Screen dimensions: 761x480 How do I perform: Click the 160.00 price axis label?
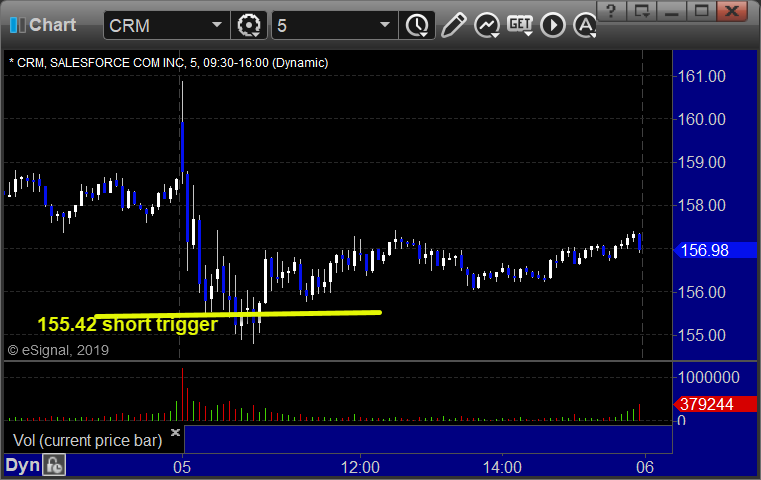[x=701, y=119]
